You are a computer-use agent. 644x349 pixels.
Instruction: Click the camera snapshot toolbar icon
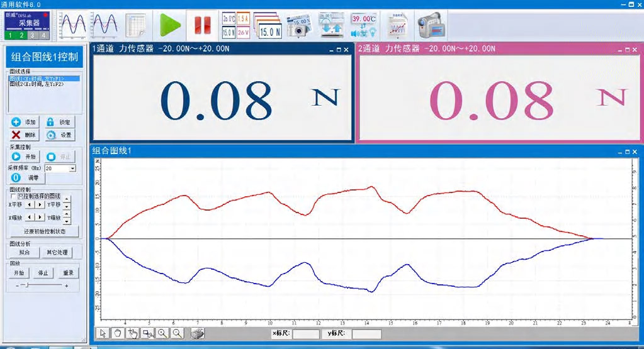click(x=299, y=25)
